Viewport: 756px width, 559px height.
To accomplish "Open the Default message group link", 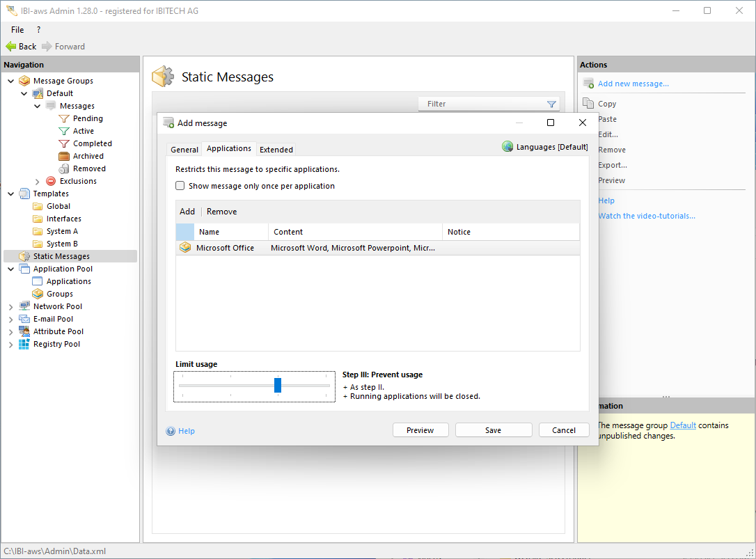I will click(682, 425).
